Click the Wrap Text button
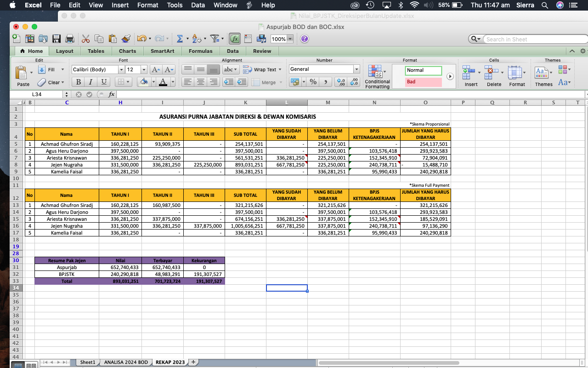Viewport: 588px width, 368px height. pyautogui.click(x=260, y=69)
